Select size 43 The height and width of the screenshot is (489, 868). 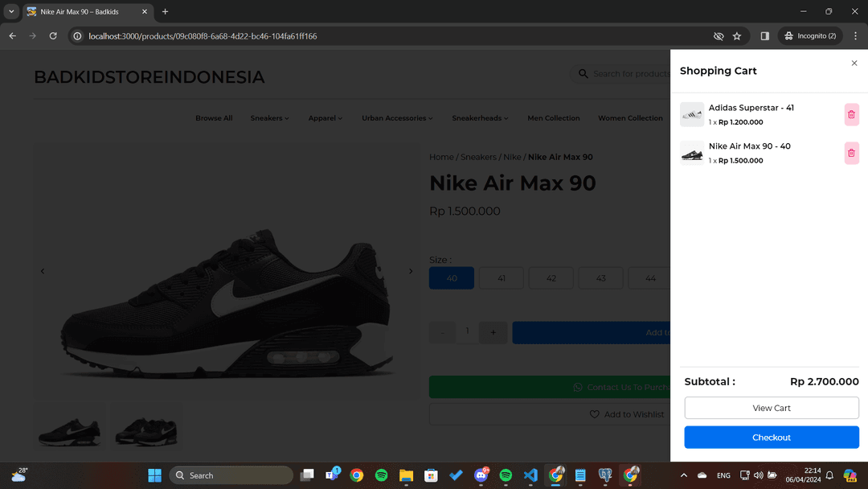click(x=600, y=278)
